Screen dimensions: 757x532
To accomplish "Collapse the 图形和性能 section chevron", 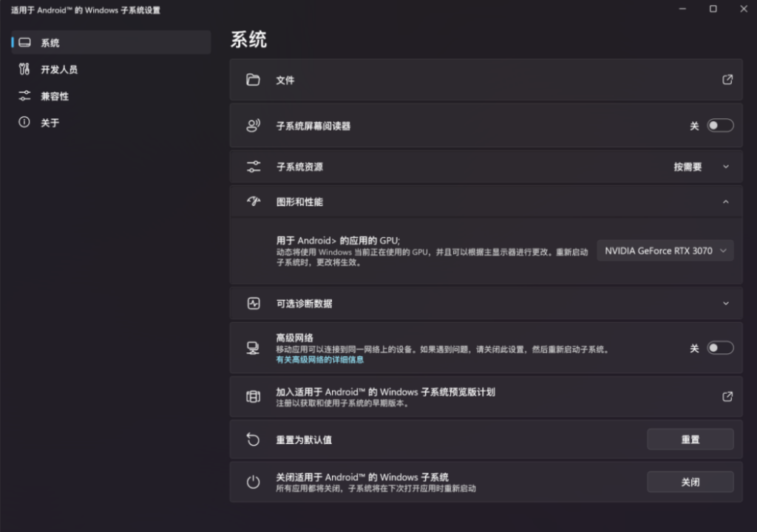I will (x=726, y=202).
